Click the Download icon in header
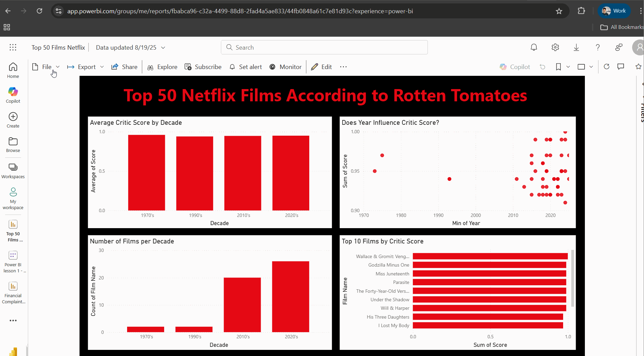This screenshot has height=356, width=644. (x=576, y=47)
